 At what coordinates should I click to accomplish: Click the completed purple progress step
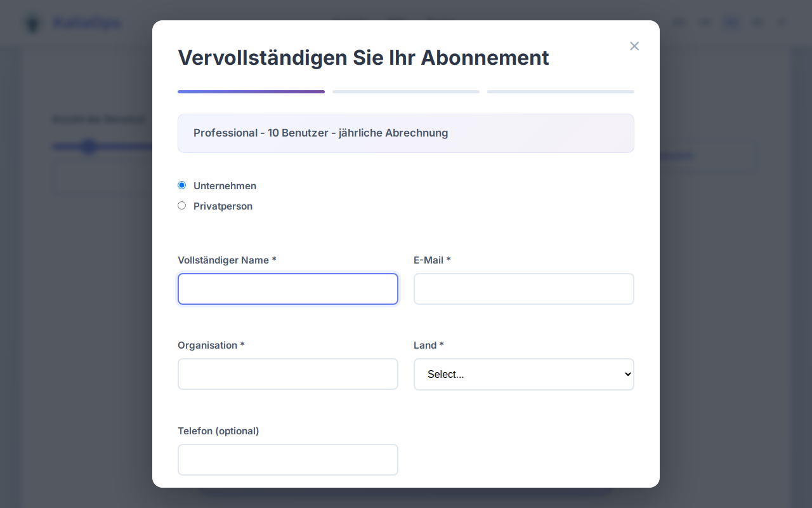click(x=251, y=91)
